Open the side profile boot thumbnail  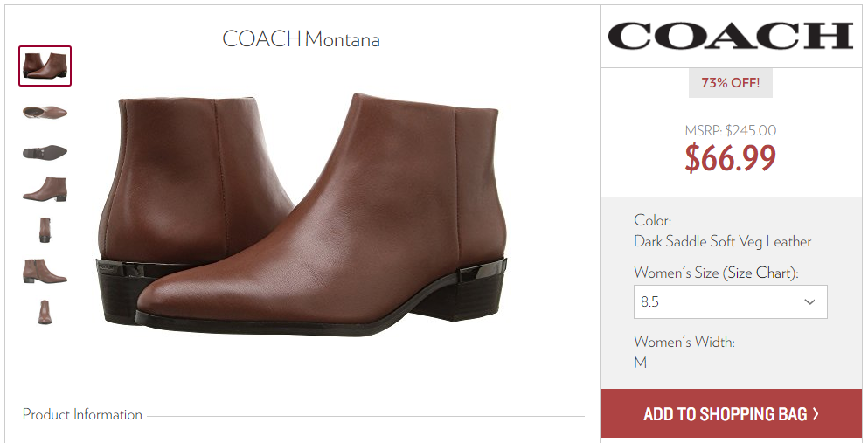click(45, 189)
